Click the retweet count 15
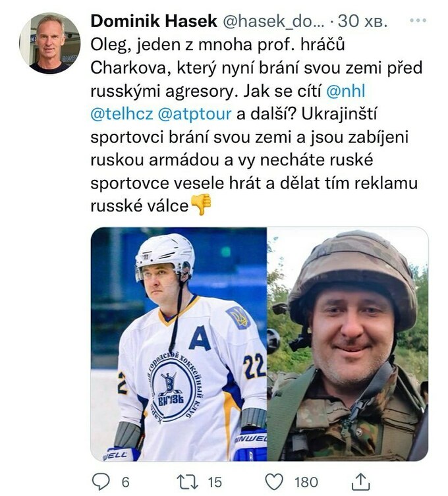This screenshot has width=448, height=496. [215, 482]
